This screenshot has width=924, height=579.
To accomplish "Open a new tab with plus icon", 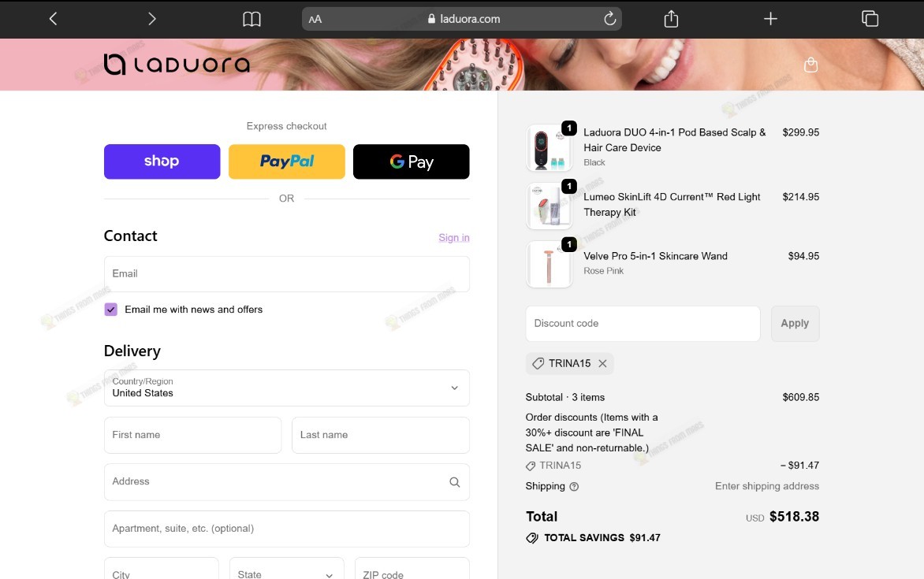I will 770,19.
